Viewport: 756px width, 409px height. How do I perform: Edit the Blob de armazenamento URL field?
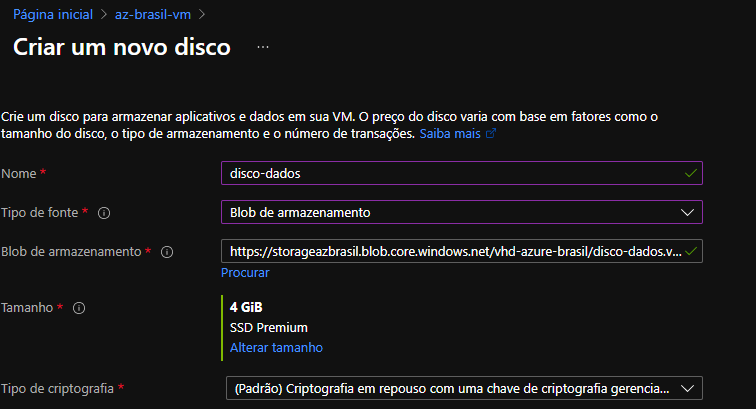(462, 251)
